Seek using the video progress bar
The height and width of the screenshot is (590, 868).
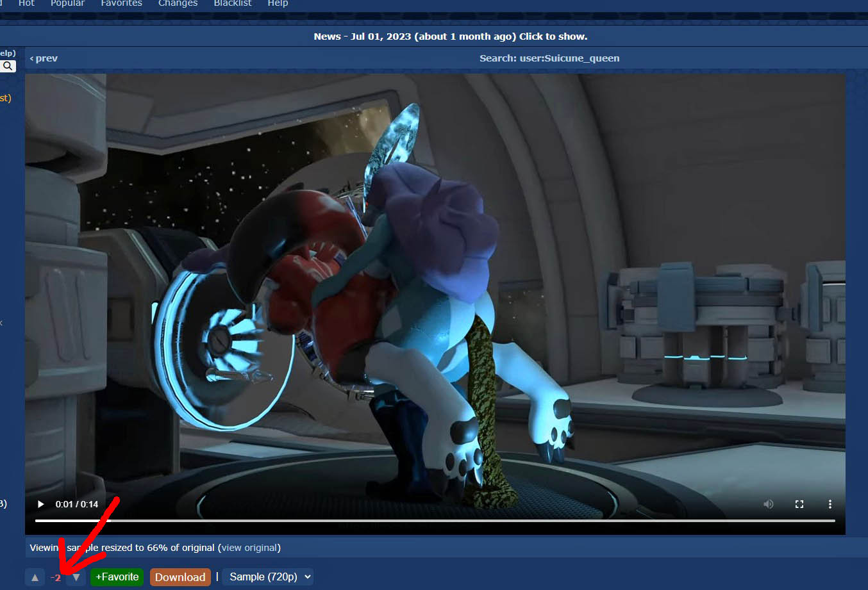click(435, 521)
